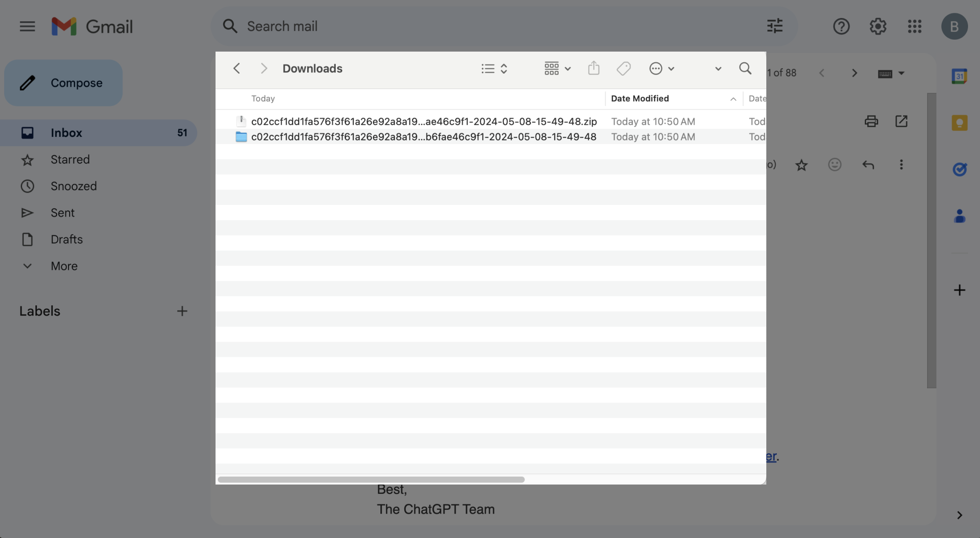Open the Finder list view switcher

tap(494, 69)
